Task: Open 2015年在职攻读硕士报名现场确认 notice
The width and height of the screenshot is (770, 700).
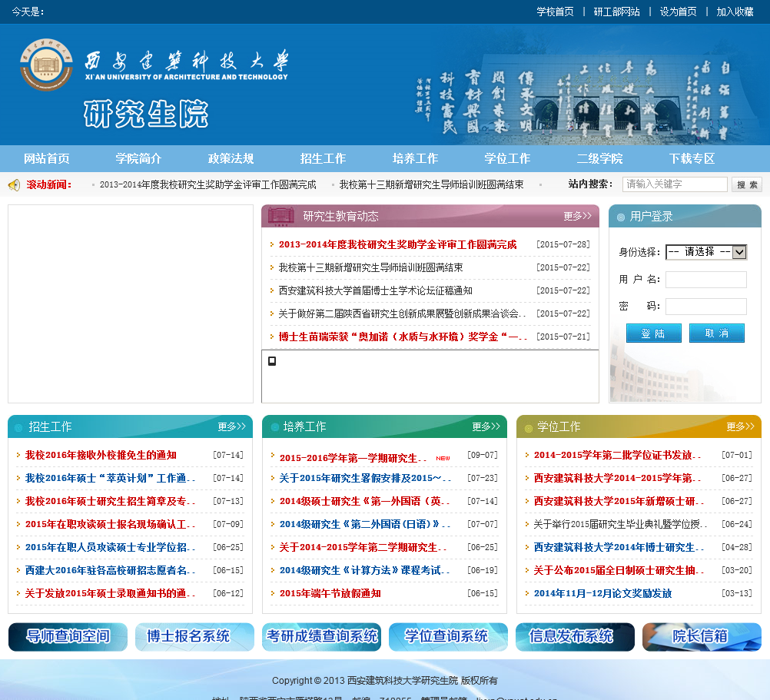Action: 110,524
